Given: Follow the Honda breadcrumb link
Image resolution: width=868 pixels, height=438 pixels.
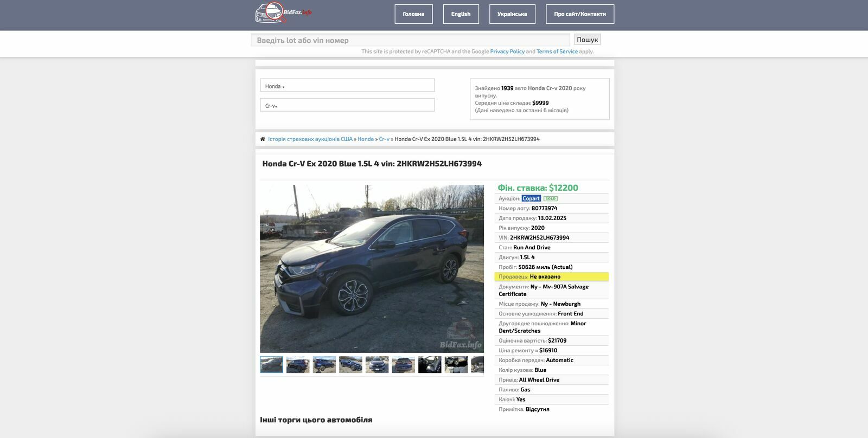Looking at the screenshot, I should (x=365, y=139).
